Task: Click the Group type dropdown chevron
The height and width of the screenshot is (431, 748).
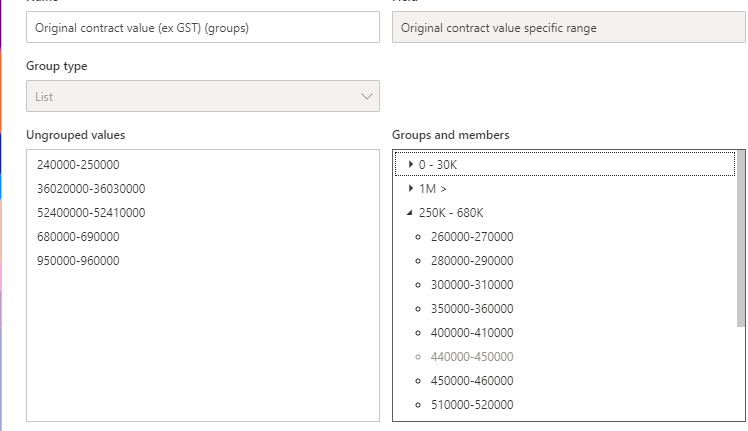Action: pos(366,96)
